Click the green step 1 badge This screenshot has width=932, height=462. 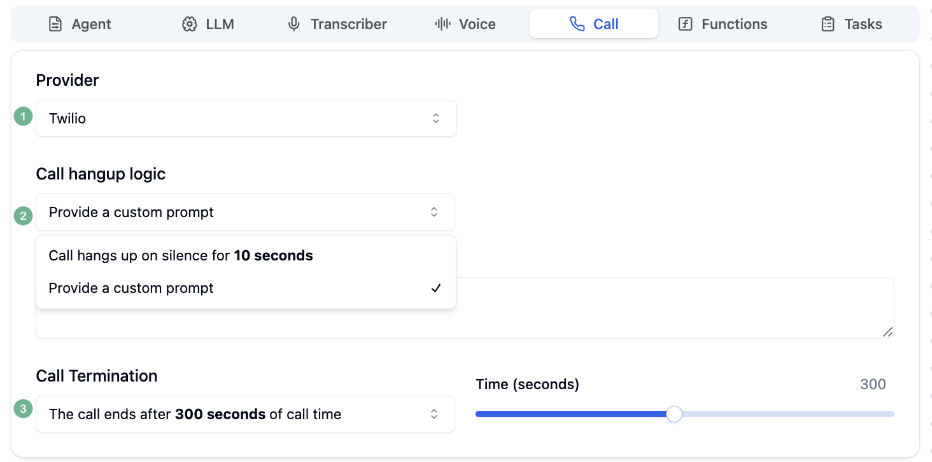click(23, 117)
